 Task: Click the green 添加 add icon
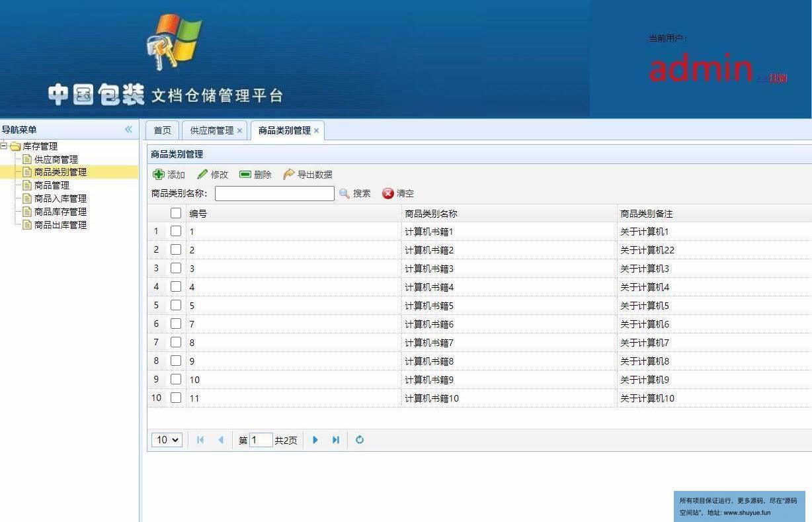(159, 175)
